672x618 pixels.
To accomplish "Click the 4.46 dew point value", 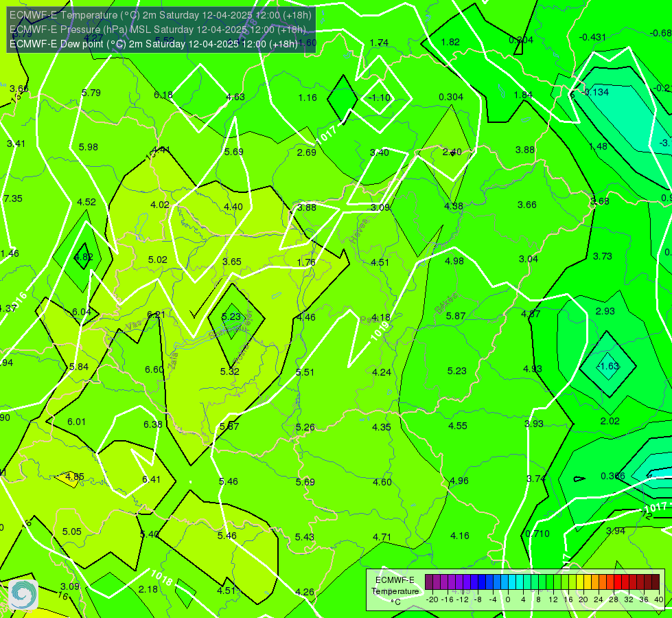I will click(306, 317).
